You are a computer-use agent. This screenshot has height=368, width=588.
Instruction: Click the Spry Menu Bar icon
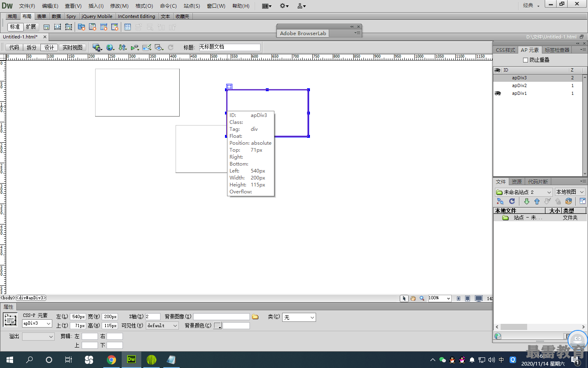pos(81,27)
